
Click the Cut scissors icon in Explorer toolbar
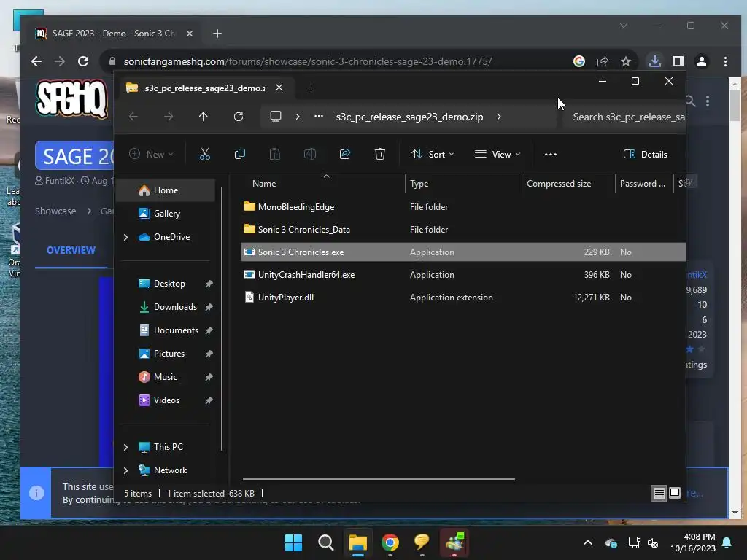coord(205,154)
